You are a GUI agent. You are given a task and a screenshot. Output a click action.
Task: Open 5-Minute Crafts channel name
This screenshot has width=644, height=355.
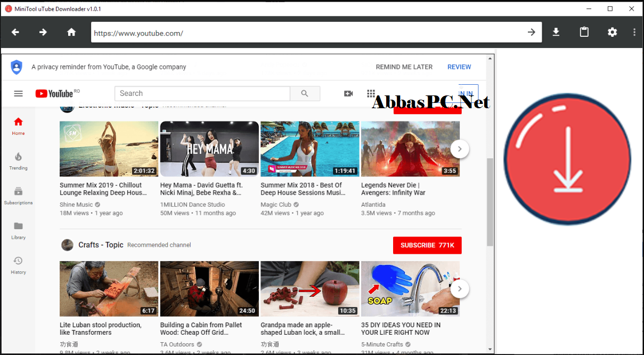coord(382,344)
